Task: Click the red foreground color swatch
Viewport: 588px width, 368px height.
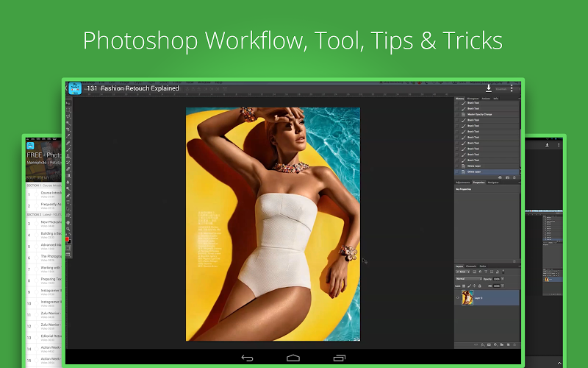Action: [x=67, y=239]
